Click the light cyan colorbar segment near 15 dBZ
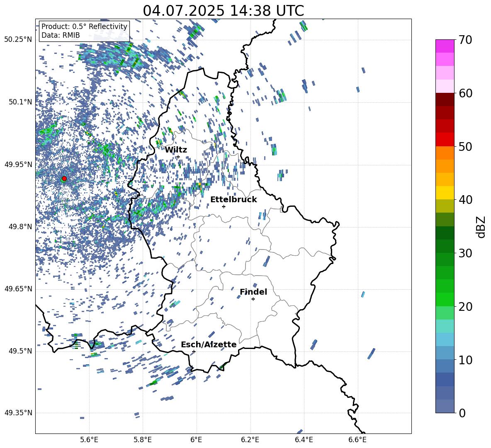 pos(445,326)
